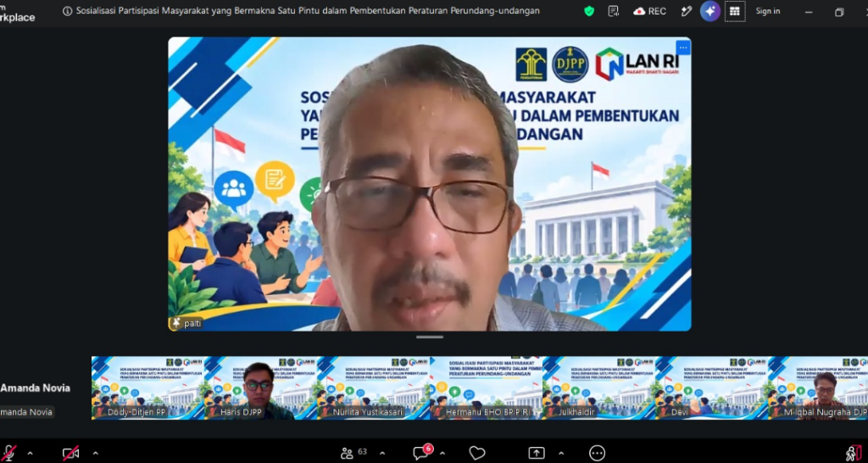Expand the video options arrow beside camera
The height and width of the screenshot is (463, 868).
[x=95, y=453]
